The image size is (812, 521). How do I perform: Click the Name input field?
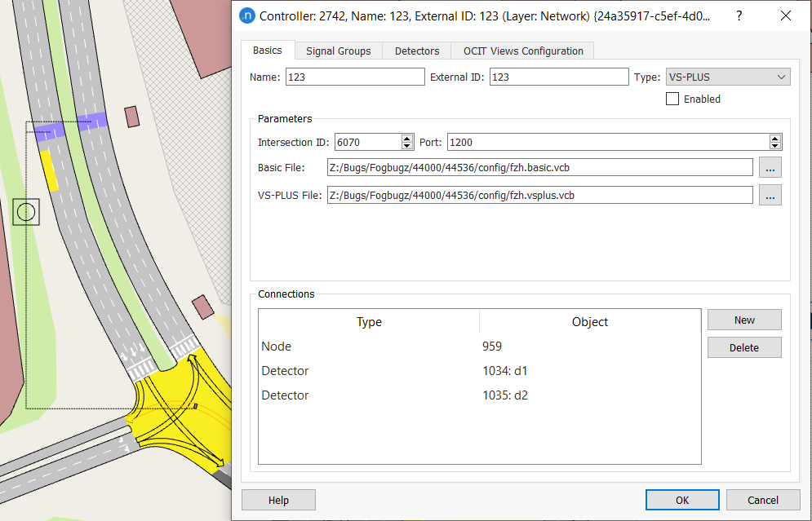355,77
